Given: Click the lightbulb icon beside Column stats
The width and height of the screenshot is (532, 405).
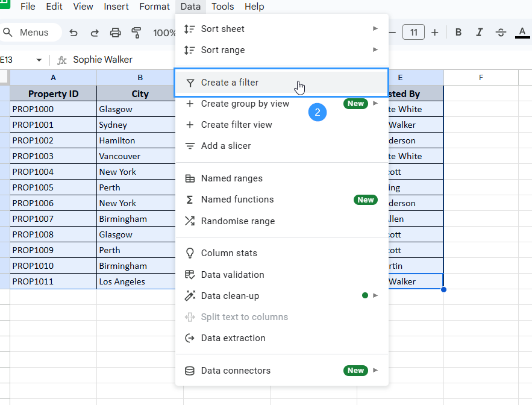Looking at the screenshot, I should click(190, 253).
